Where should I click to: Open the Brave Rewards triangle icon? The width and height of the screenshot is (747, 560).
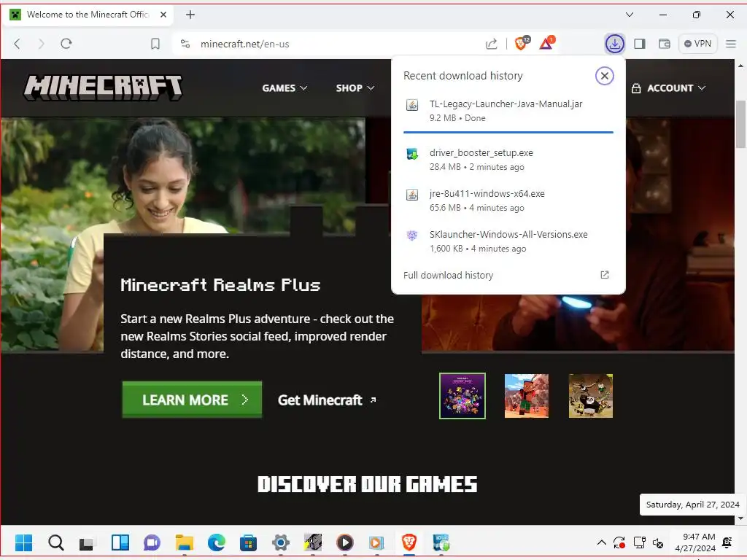click(x=547, y=43)
